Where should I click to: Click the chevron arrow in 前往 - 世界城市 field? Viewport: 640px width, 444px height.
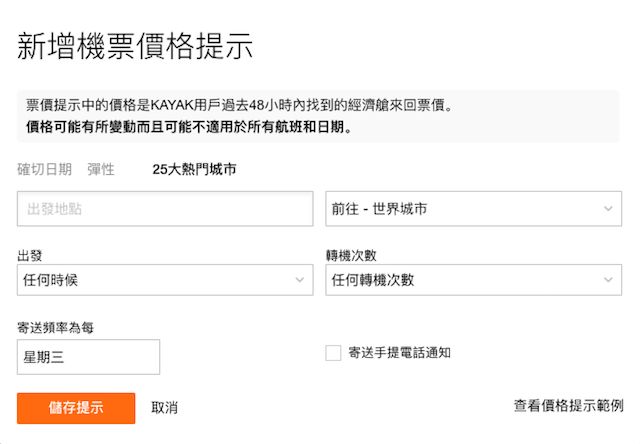click(x=608, y=209)
